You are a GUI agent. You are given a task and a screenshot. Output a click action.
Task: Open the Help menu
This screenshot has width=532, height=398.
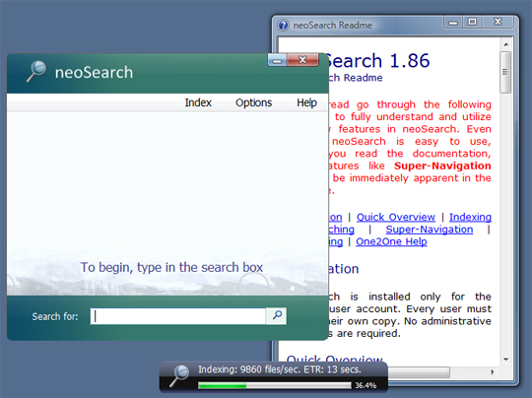306,102
